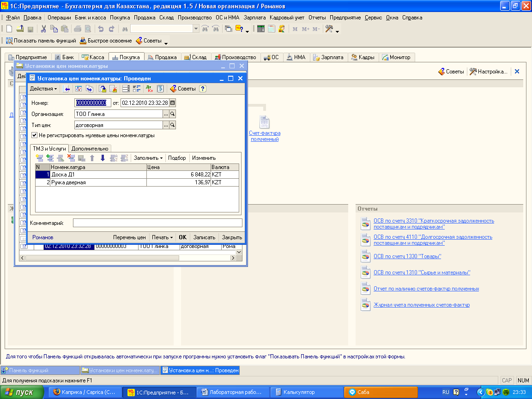Click the New document icon in main toolbar
The image size is (532, 399).
(x=10, y=29)
